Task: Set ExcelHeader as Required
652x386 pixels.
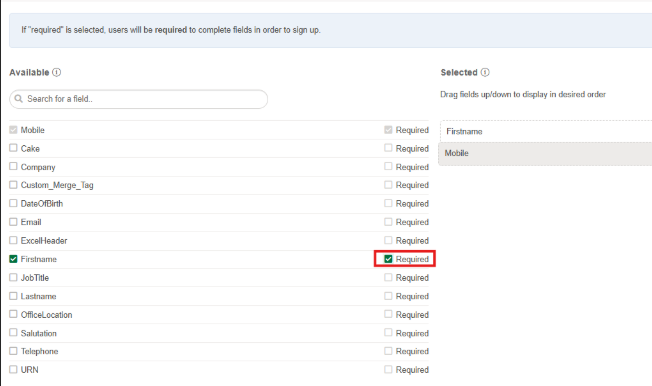Action: 388,240
